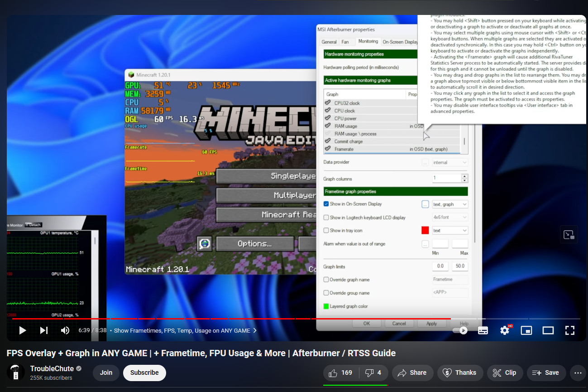
Task: Toggle the RAM usage graph checkmark
Action: click(328, 126)
